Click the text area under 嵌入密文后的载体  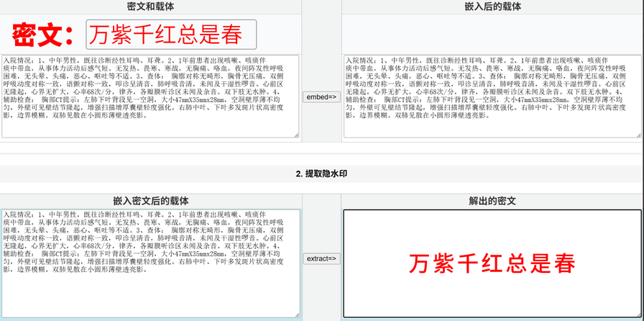tap(150, 263)
